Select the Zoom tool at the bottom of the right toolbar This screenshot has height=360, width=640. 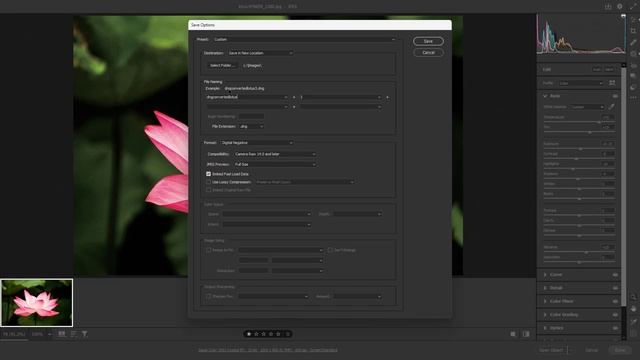(x=633, y=297)
